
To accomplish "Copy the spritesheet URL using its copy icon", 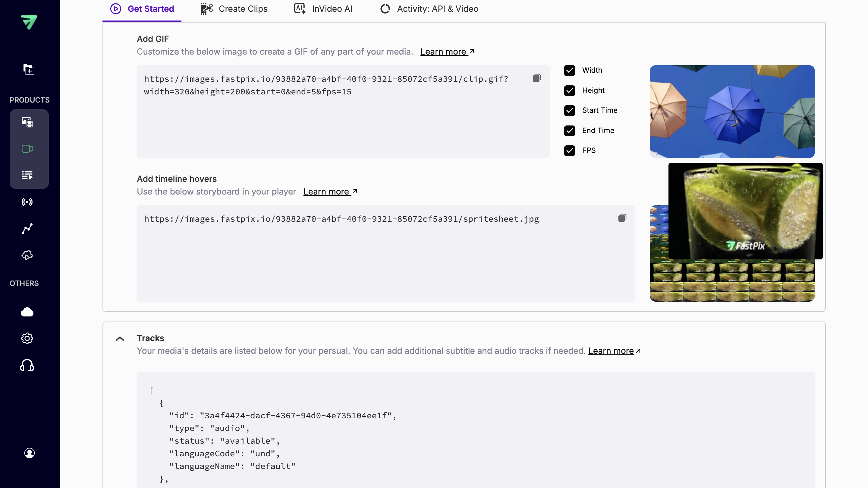I will [622, 217].
